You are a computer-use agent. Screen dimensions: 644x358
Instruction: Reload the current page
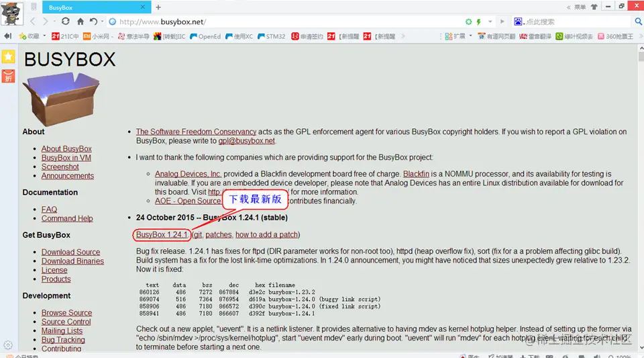click(65, 21)
